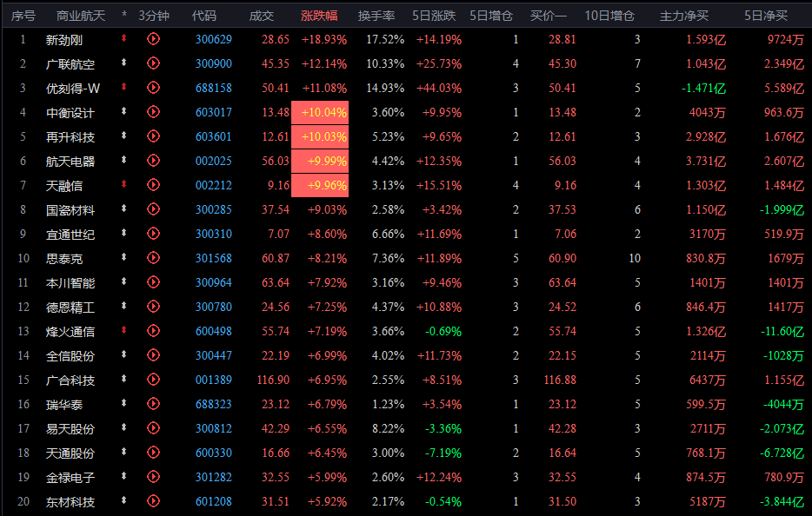Screen dimensions: 812x516
Task: Open the play icon for 东材科技
Action: pyautogui.click(x=154, y=501)
